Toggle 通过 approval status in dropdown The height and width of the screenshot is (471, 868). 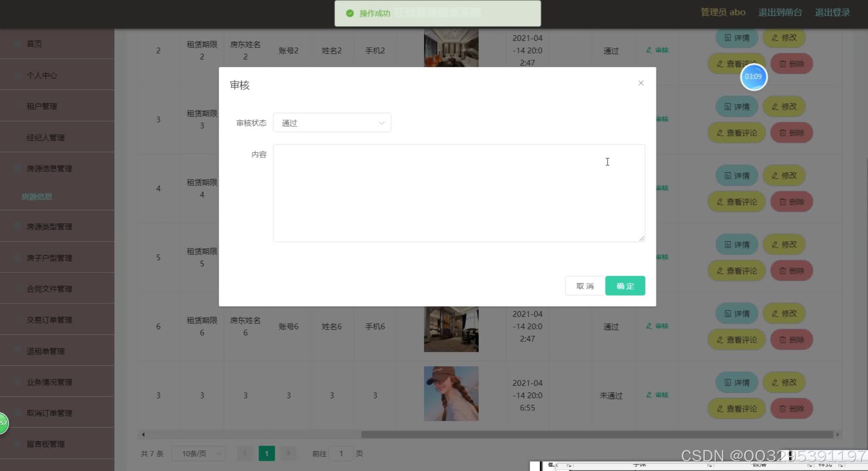tap(332, 123)
